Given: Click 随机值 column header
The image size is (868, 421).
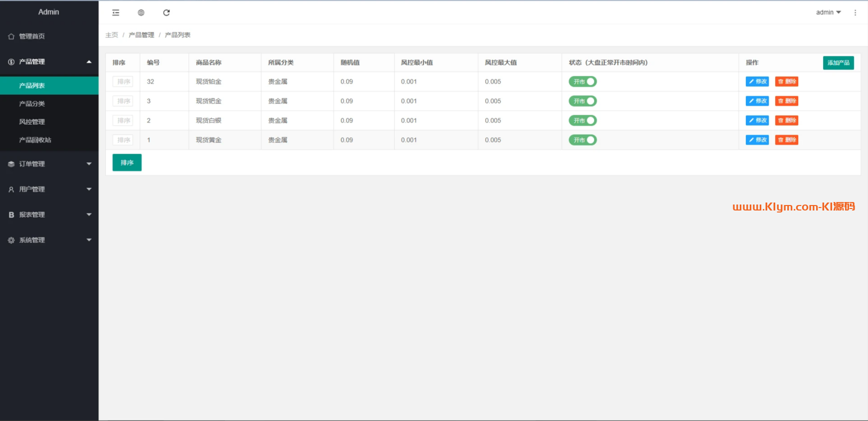Looking at the screenshot, I should coord(350,63).
